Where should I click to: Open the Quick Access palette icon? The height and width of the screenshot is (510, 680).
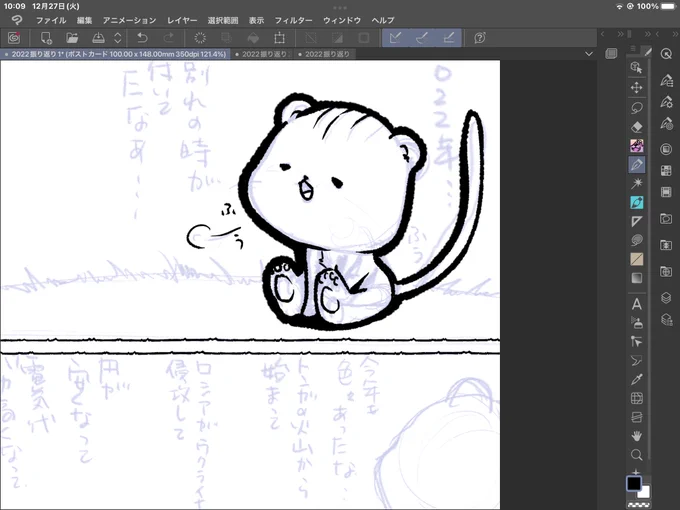(666, 54)
